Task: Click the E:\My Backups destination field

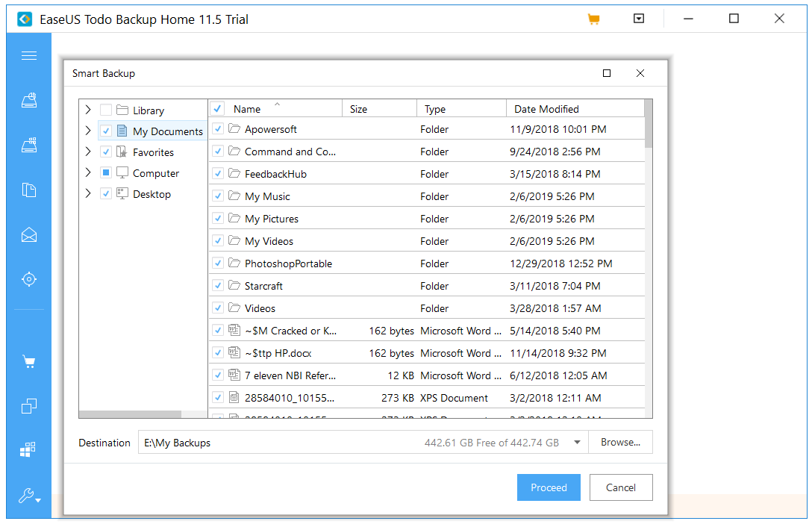Action: click(363, 442)
